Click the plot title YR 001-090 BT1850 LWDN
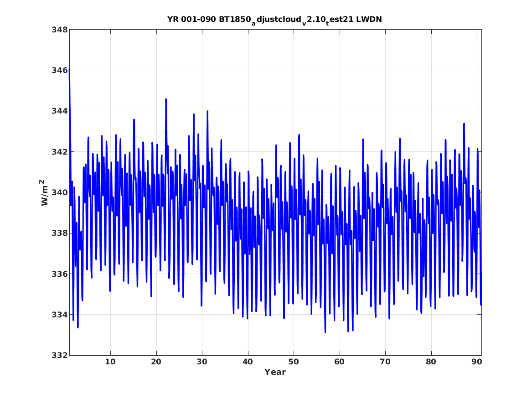The width and height of the screenshot is (532, 399). tap(274, 20)
